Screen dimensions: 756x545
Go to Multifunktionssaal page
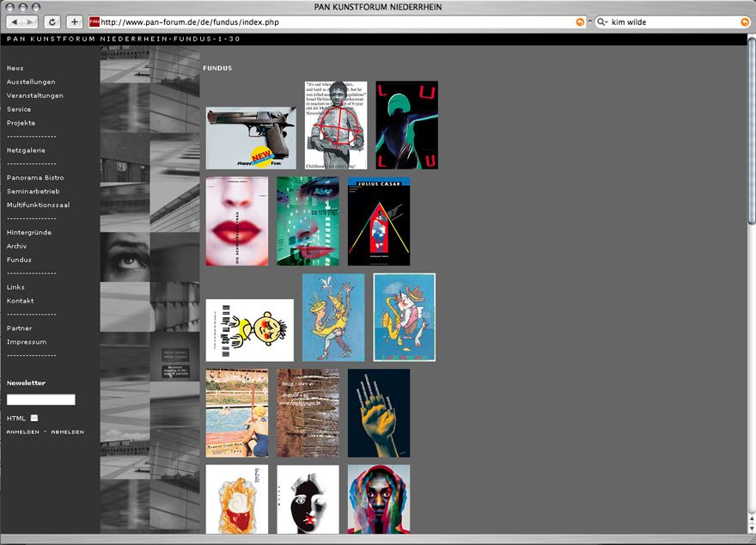[x=38, y=205]
